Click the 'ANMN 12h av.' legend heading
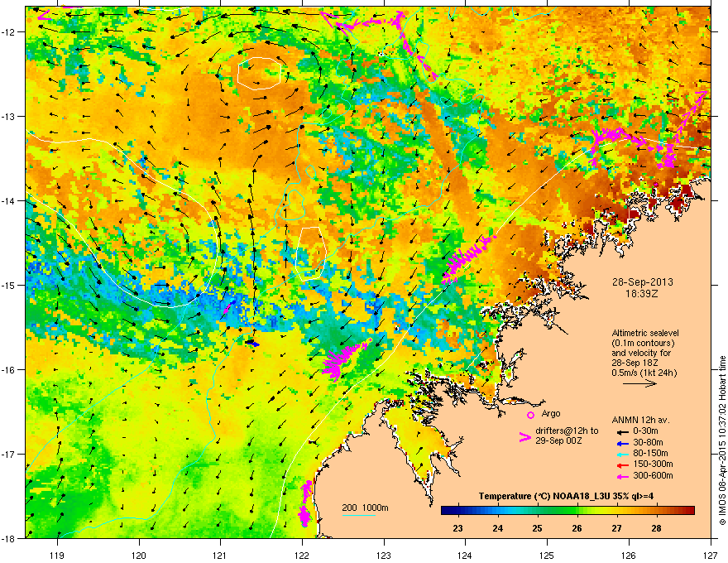The width and height of the screenshot is (728, 563). [x=640, y=420]
